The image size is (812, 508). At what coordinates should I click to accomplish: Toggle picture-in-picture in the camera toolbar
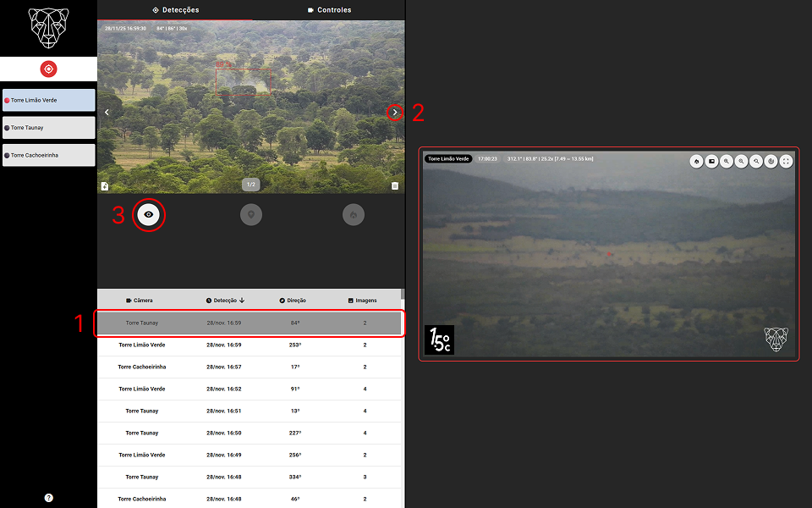point(711,161)
